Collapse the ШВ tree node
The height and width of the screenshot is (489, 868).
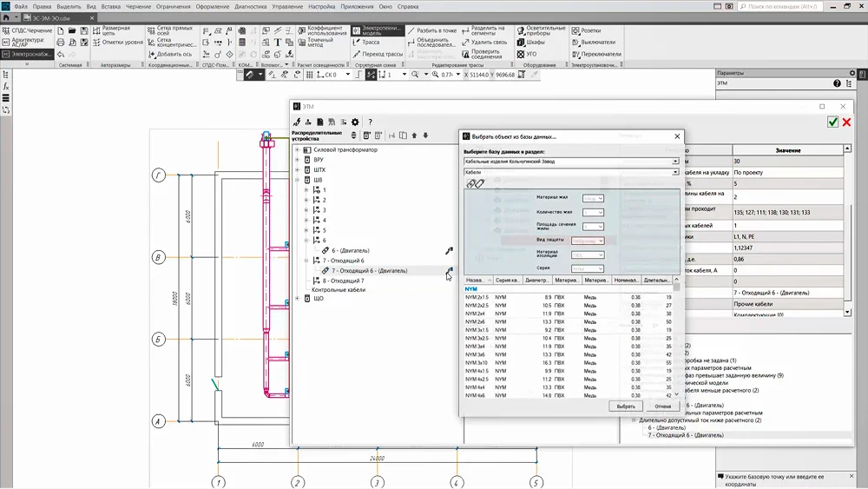coord(297,181)
